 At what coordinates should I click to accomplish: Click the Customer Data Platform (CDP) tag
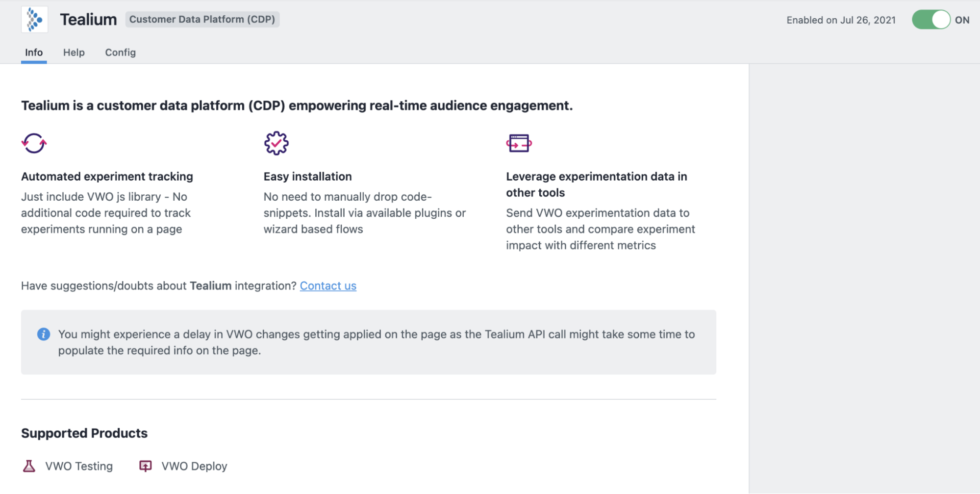pyautogui.click(x=202, y=20)
